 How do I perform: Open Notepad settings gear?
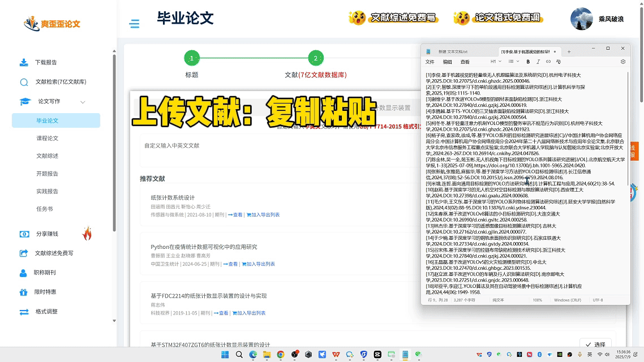(x=623, y=62)
